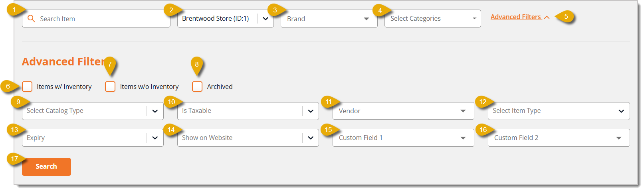Collapse the Advanced Filters link
This screenshot has width=644, height=191.
520,17
